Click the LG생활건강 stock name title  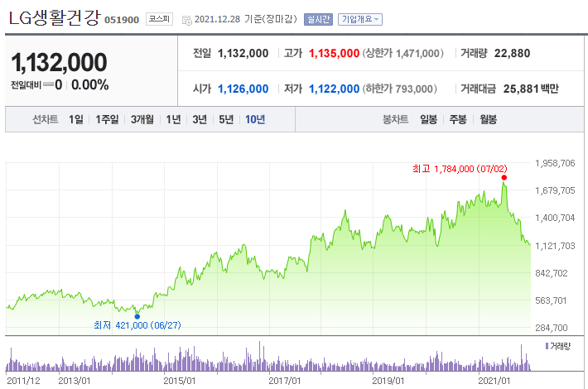[55, 17]
